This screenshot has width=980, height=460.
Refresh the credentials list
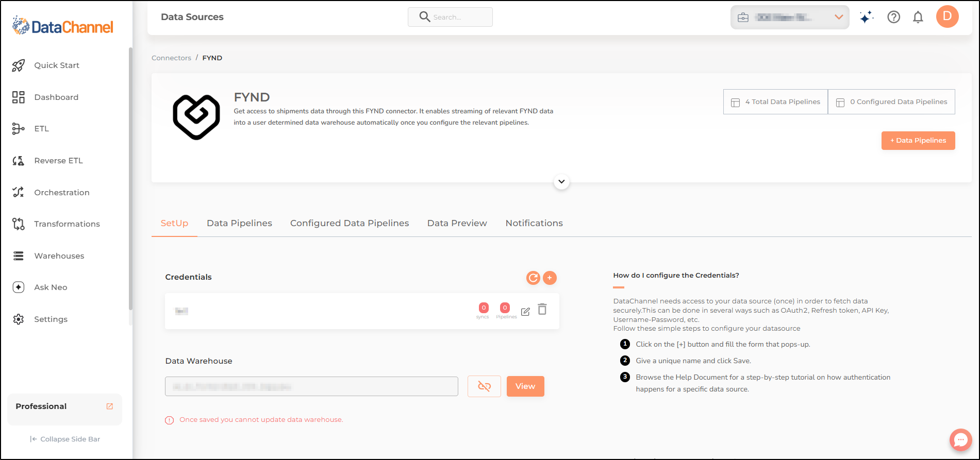tap(533, 278)
